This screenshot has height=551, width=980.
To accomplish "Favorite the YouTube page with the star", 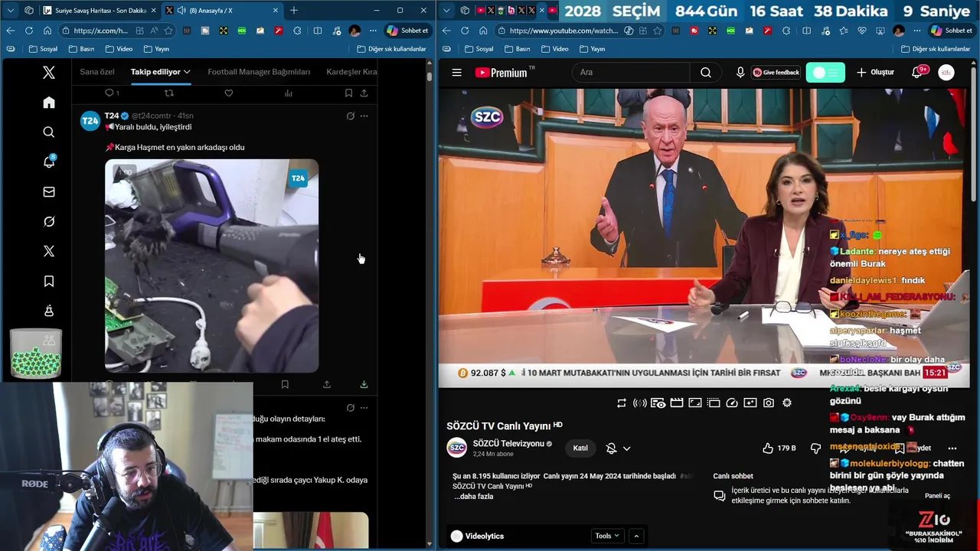I will [657, 31].
